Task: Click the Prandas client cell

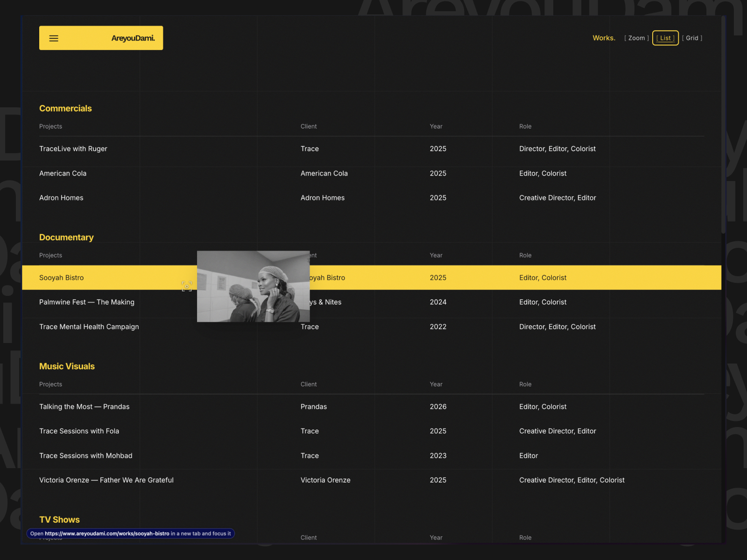Action: click(x=314, y=407)
